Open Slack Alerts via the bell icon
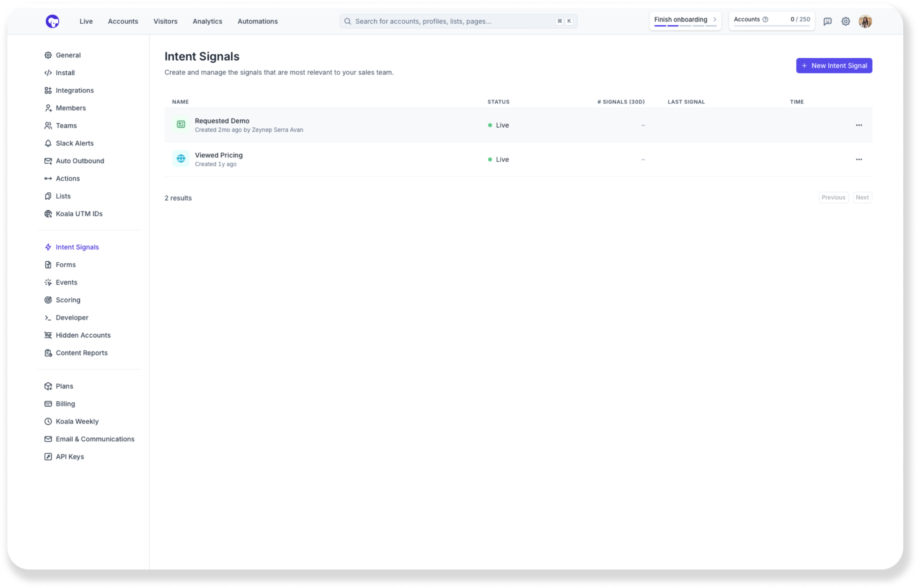 click(48, 143)
